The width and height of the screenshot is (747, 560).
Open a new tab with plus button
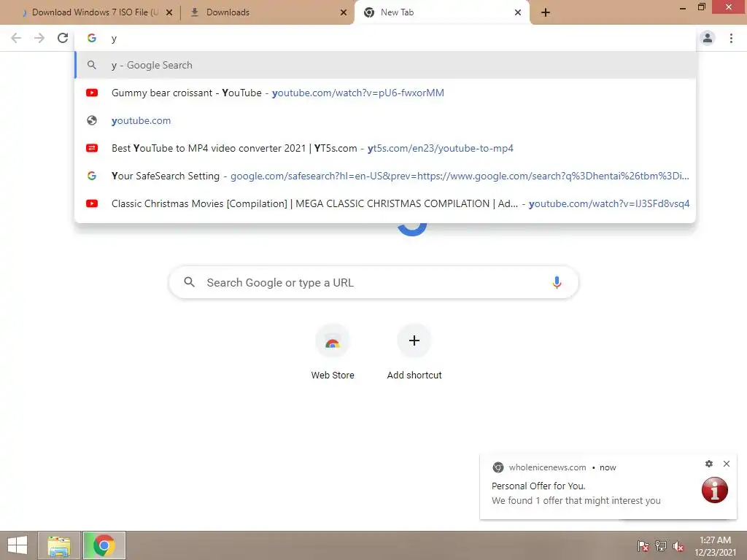tap(546, 12)
